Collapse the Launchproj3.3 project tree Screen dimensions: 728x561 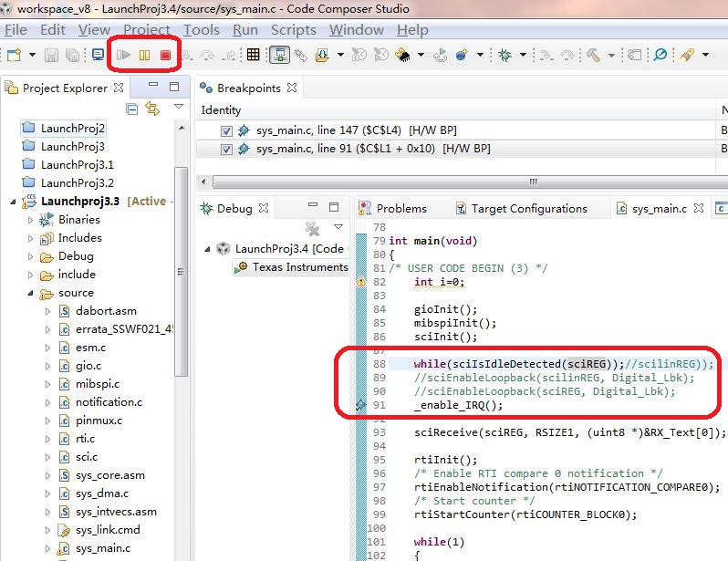(13, 202)
